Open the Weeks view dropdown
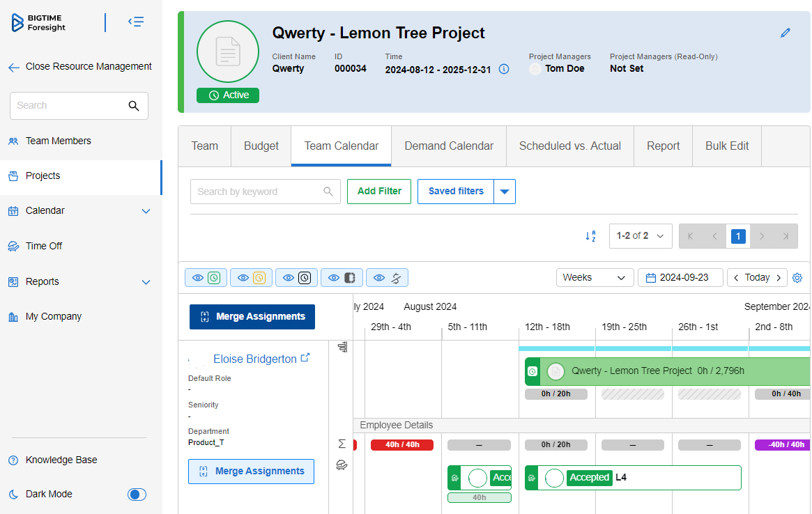The height and width of the screenshot is (514, 812). pyautogui.click(x=595, y=278)
